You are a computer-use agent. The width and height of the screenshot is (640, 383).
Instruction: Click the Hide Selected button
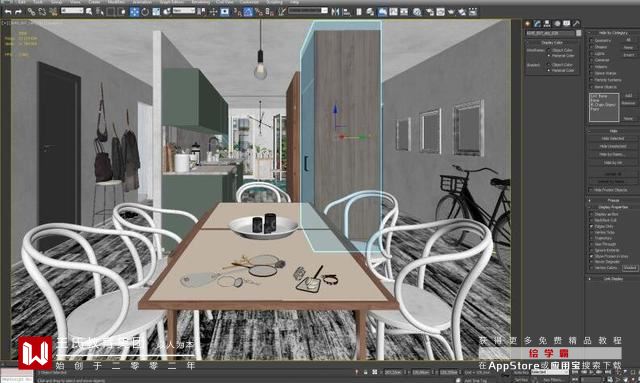(x=613, y=138)
